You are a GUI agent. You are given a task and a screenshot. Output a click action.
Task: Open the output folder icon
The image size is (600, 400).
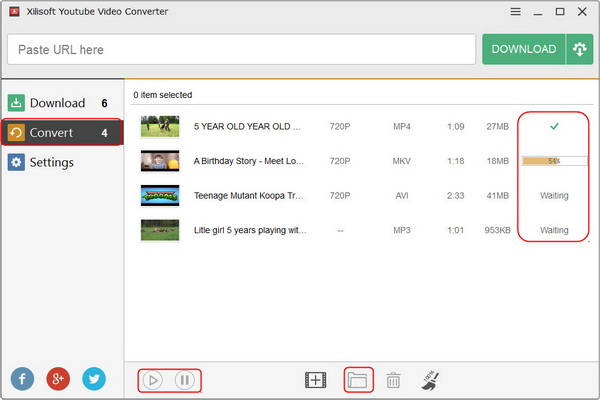coord(358,380)
